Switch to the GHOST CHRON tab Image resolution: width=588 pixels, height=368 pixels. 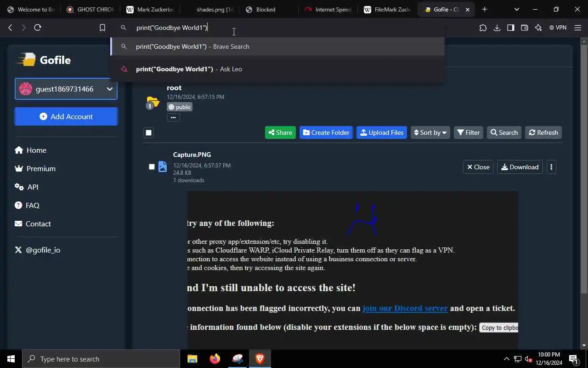(x=90, y=9)
